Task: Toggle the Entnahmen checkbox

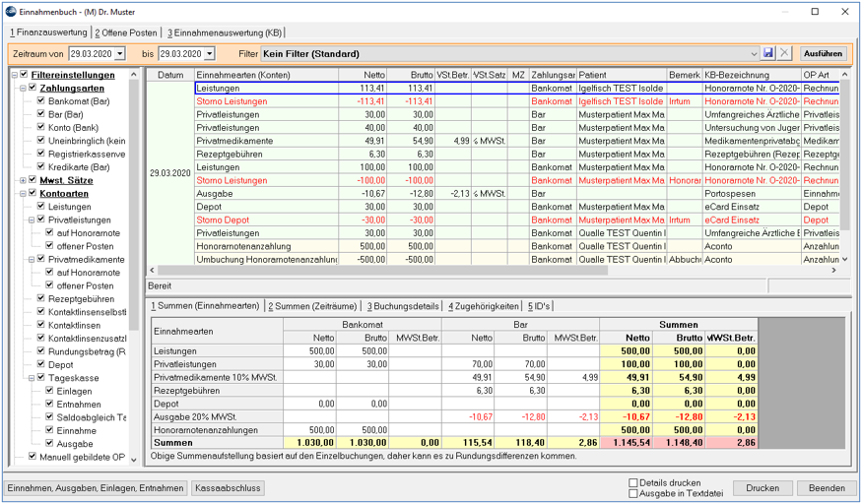Action: tap(50, 404)
